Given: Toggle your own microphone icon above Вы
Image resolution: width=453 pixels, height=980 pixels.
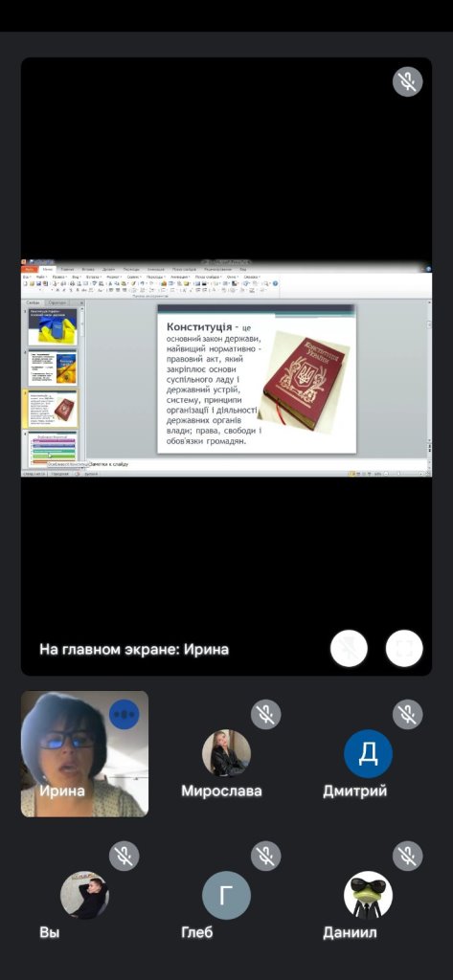Looking at the screenshot, I should coord(124,857).
